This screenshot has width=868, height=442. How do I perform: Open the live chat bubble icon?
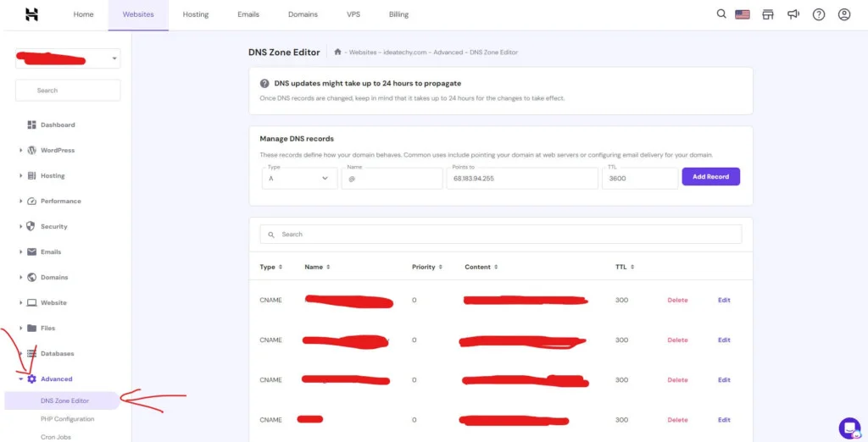[849, 428]
